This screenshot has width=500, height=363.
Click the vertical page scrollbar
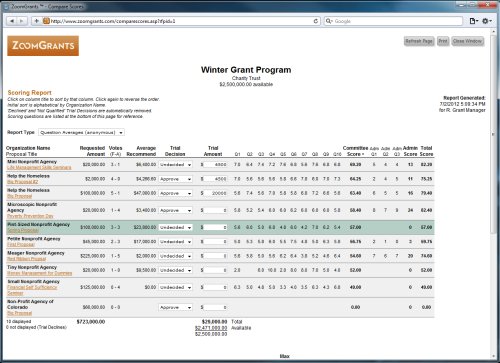point(493,133)
